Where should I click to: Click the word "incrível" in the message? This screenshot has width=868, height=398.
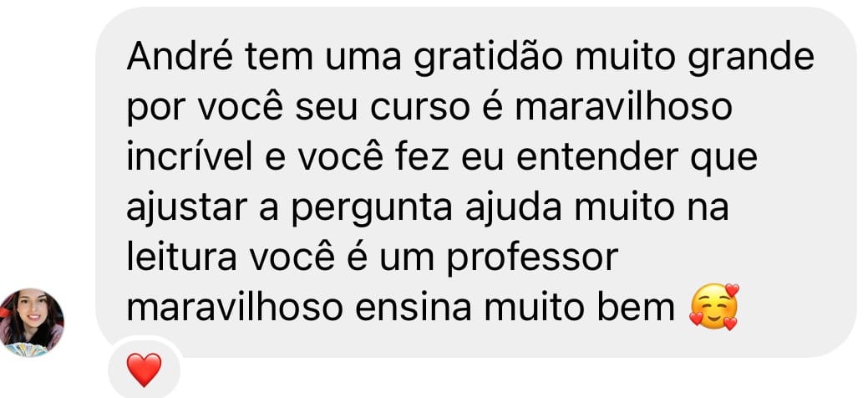[190, 157]
